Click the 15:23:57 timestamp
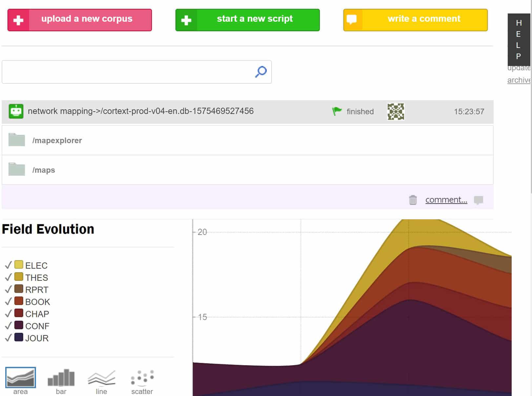Viewport: 532px width, 396px height. tap(469, 112)
